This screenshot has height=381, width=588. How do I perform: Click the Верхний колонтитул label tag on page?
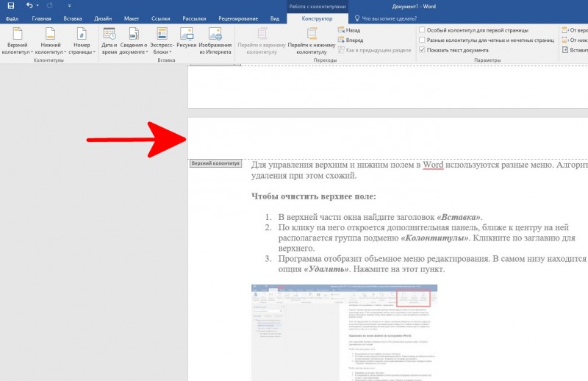click(215, 164)
